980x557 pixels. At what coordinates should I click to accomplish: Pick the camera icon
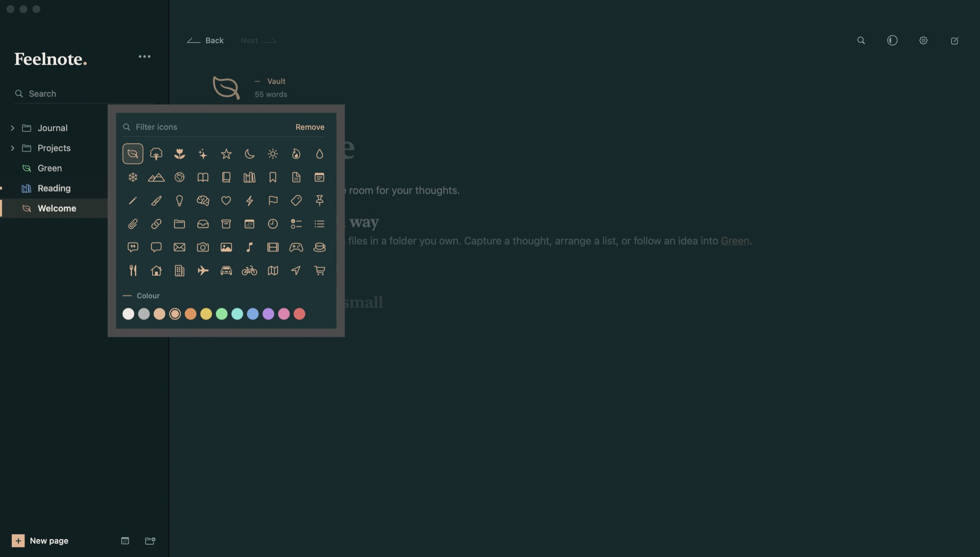click(x=203, y=247)
